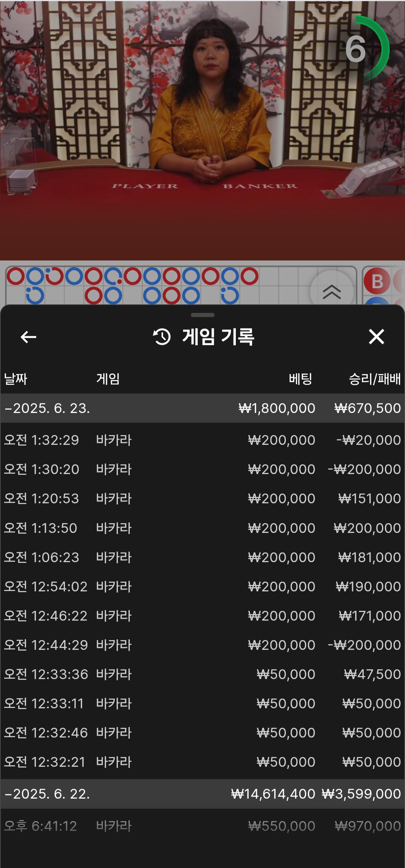Click the 날짜 column header
The height and width of the screenshot is (868, 405).
pos(16,379)
